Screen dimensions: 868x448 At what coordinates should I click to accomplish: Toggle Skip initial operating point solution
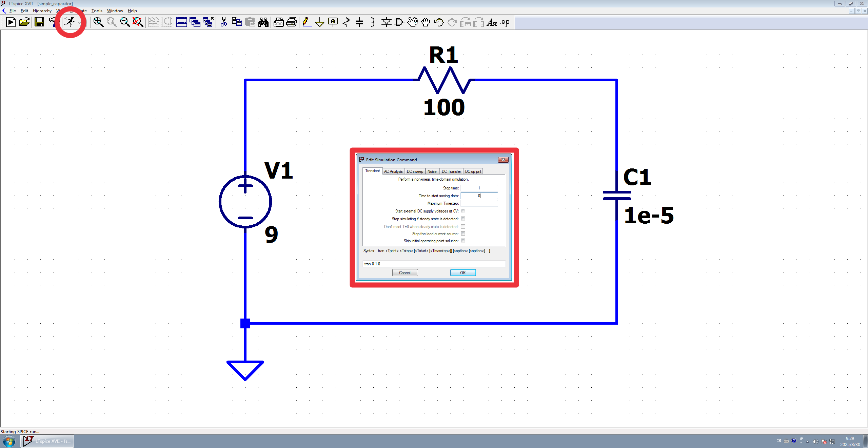pos(463,241)
